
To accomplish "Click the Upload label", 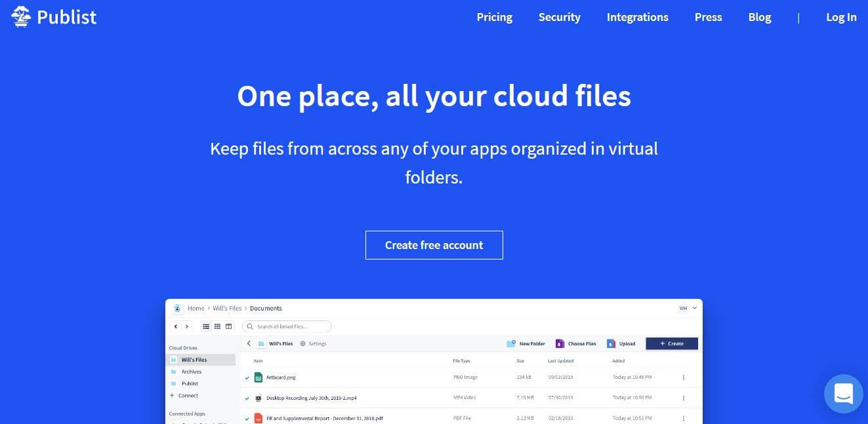I will point(627,343).
